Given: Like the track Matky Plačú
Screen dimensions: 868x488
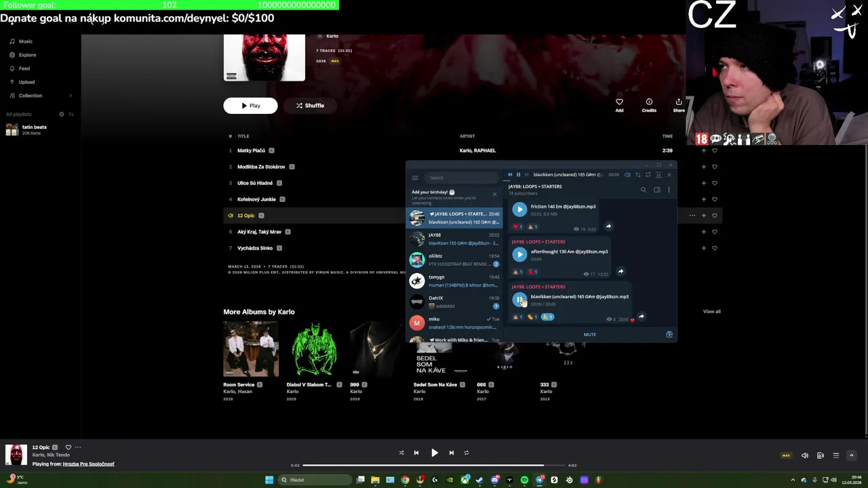Looking at the screenshot, I should click(714, 150).
